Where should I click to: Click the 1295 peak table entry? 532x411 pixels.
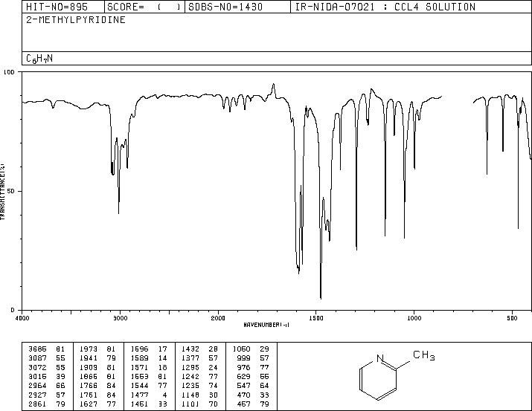coord(199,367)
